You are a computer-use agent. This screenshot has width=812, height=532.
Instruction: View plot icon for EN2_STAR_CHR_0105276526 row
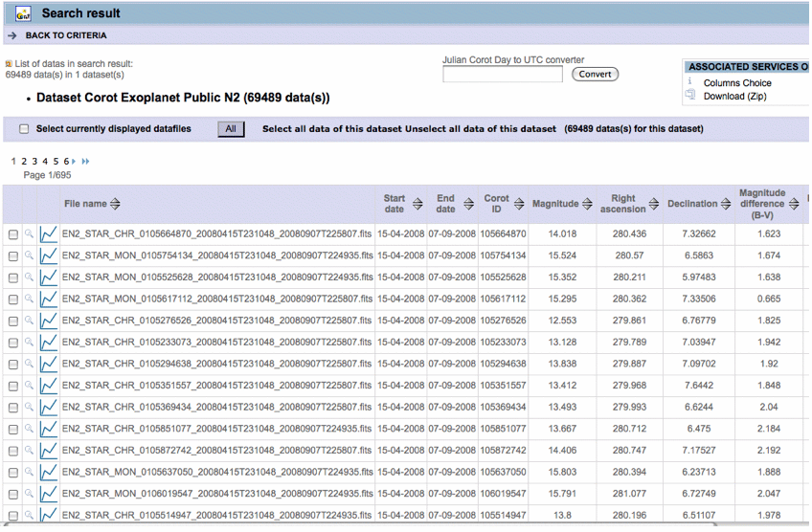pyautogui.click(x=48, y=321)
